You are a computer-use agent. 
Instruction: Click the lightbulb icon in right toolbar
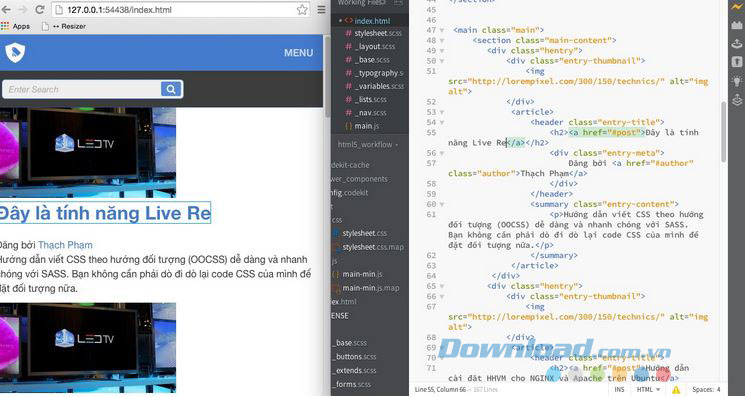[x=737, y=81]
